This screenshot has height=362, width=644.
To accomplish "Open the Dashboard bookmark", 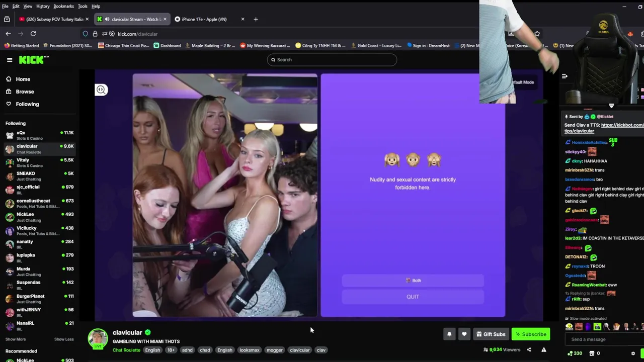I will coord(167,46).
